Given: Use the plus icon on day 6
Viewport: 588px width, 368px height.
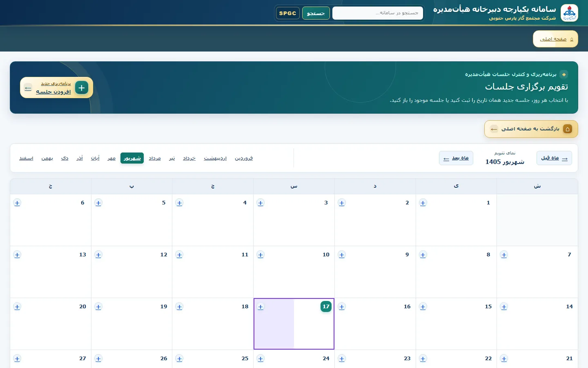Looking at the screenshot, I should [17, 203].
